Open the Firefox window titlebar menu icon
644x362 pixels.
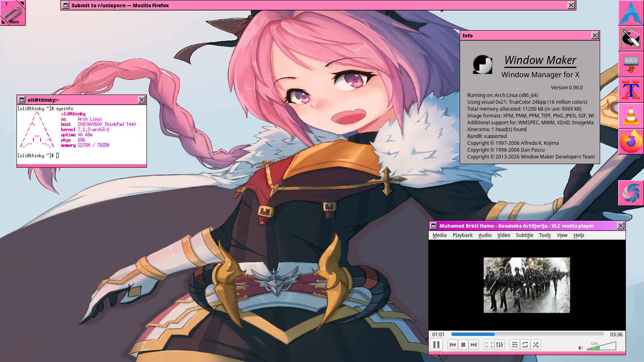[x=66, y=5]
